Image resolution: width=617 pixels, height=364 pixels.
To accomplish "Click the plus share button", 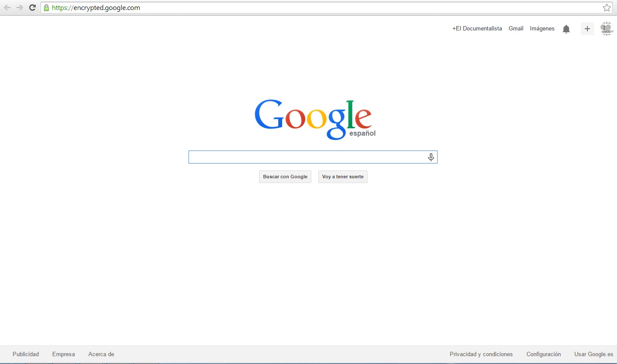I will click(x=587, y=29).
